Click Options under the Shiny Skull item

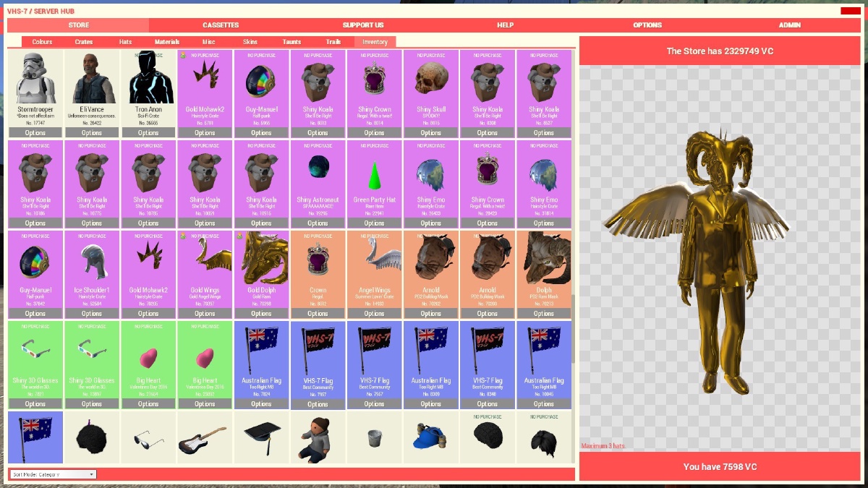tap(430, 132)
